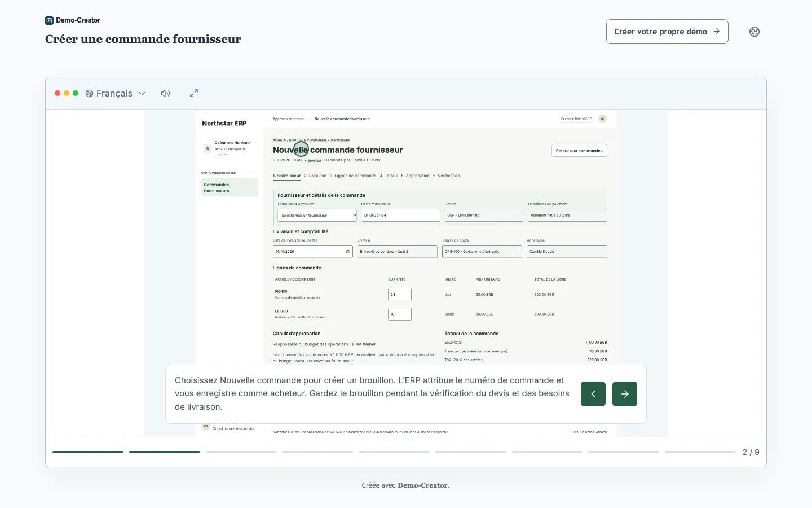The image size is (812, 508).
Task: Expand the Français language chevron
Action: pos(142,93)
